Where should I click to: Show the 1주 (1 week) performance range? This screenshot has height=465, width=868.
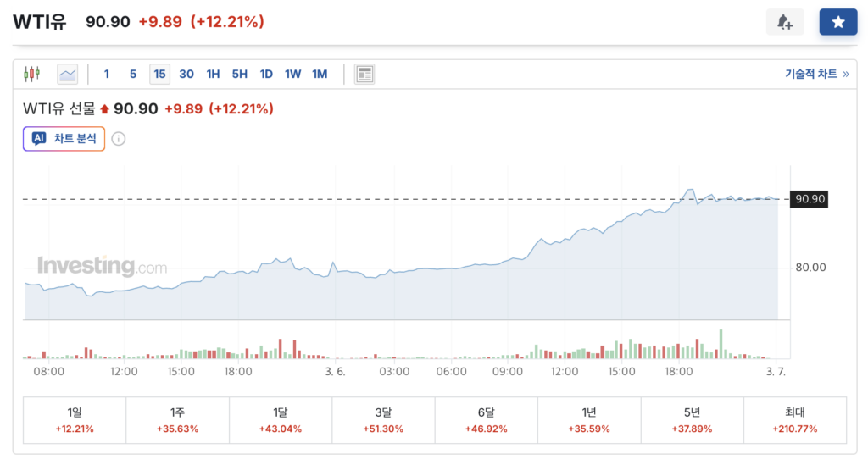click(177, 420)
